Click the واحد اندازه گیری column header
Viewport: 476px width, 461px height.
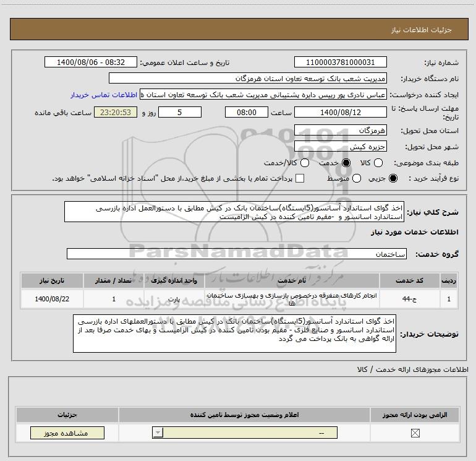[174, 280]
